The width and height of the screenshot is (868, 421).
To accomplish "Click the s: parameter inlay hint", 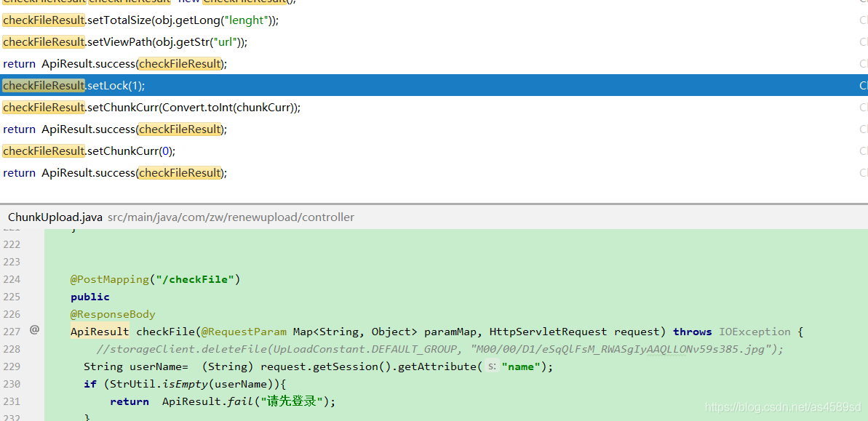I will click(492, 366).
